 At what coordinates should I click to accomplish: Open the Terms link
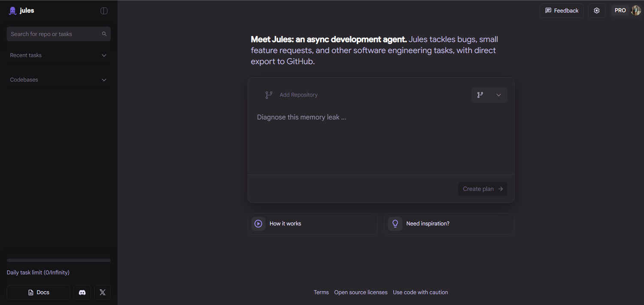pyautogui.click(x=321, y=292)
